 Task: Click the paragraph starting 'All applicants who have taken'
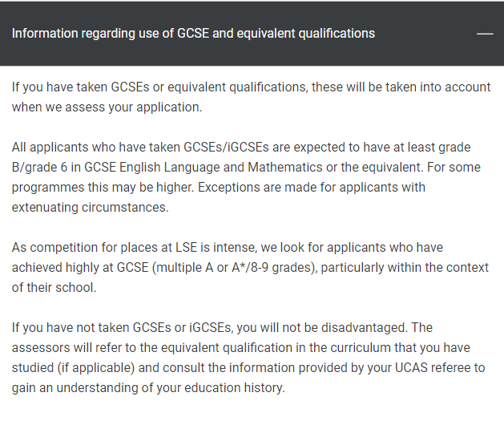pos(246,177)
